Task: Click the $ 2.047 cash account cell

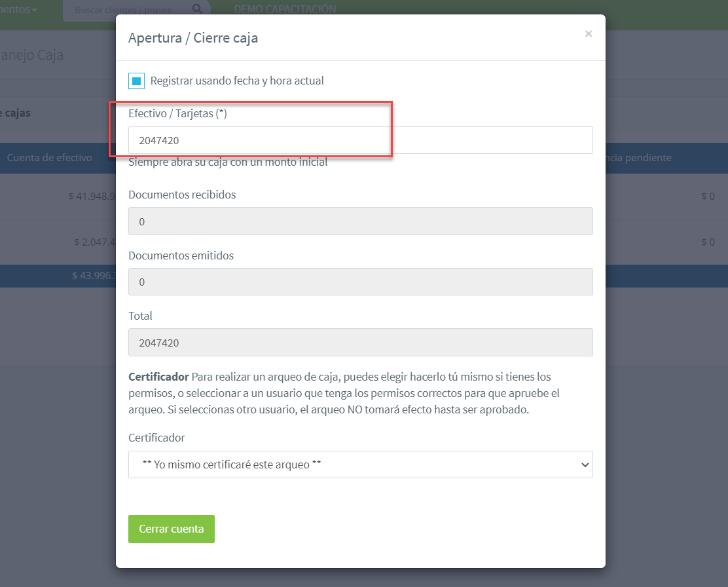Action: click(95, 242)
